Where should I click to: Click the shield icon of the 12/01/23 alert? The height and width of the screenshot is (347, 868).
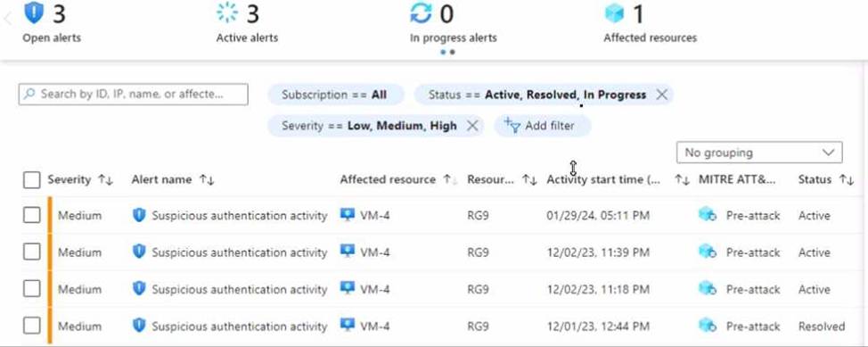click(x=139, y=325)
